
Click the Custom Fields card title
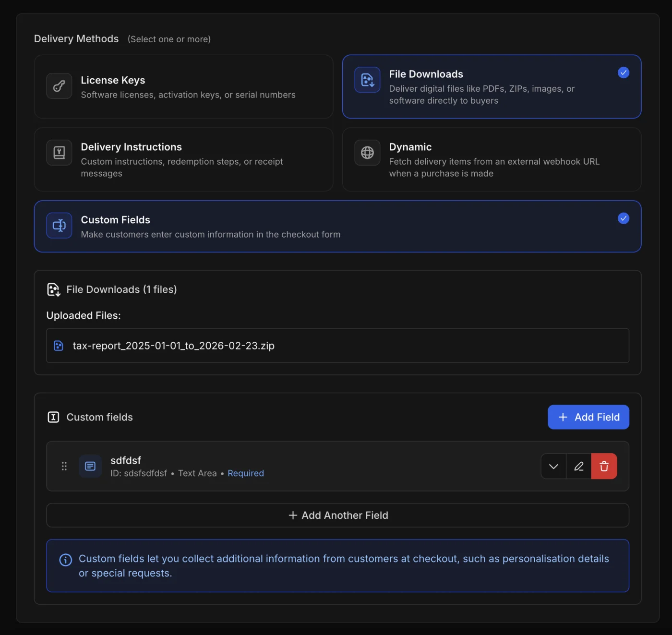click(116, 220)
